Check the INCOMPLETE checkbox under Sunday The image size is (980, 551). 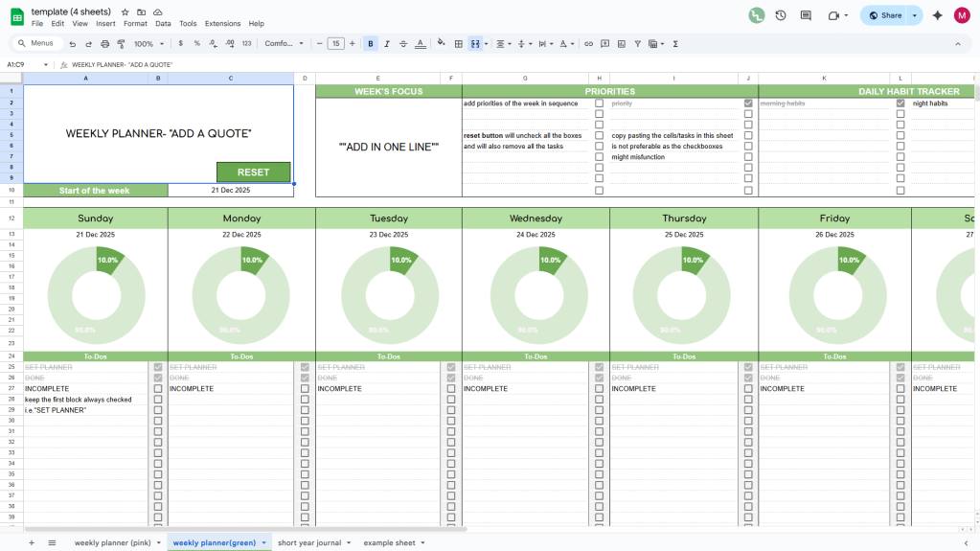pyautogui.click(x=158, y=389)
